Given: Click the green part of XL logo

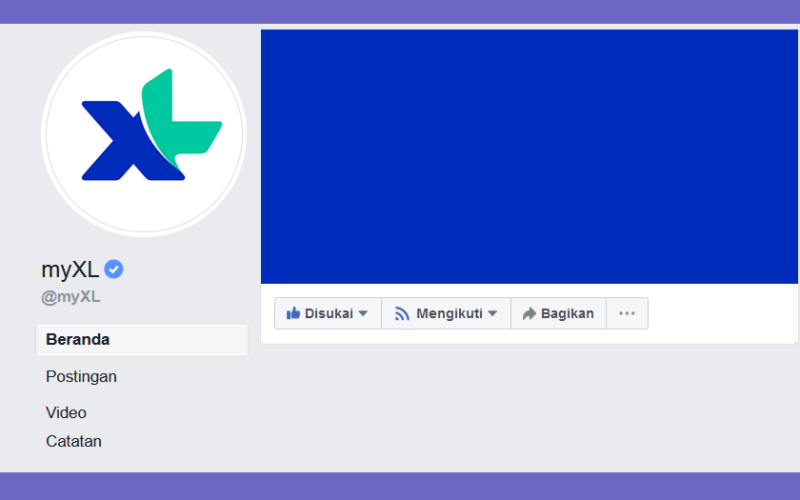Looking at the screenshot, I should point(181,117).
